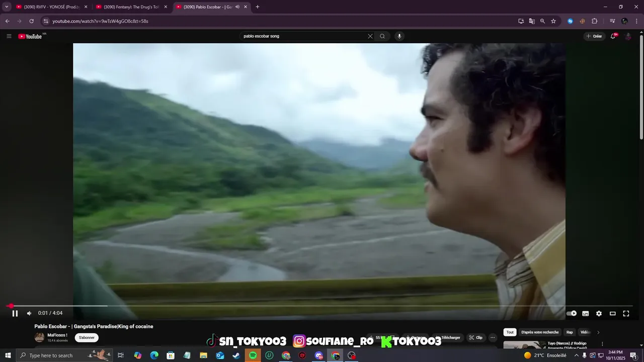Start voice search with microphone icon
Image resolution: width=644 pixels, height=362 pixels.
click(399, 36)
